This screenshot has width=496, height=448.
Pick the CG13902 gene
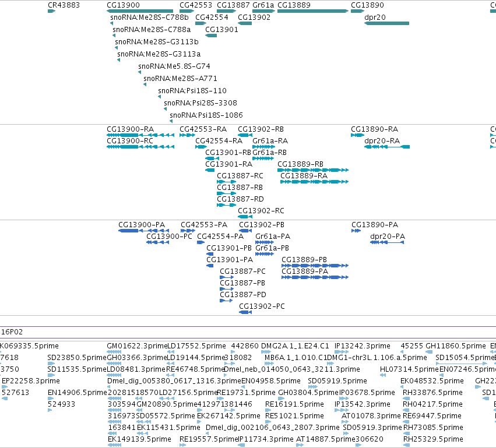click(x=245, y=23)
